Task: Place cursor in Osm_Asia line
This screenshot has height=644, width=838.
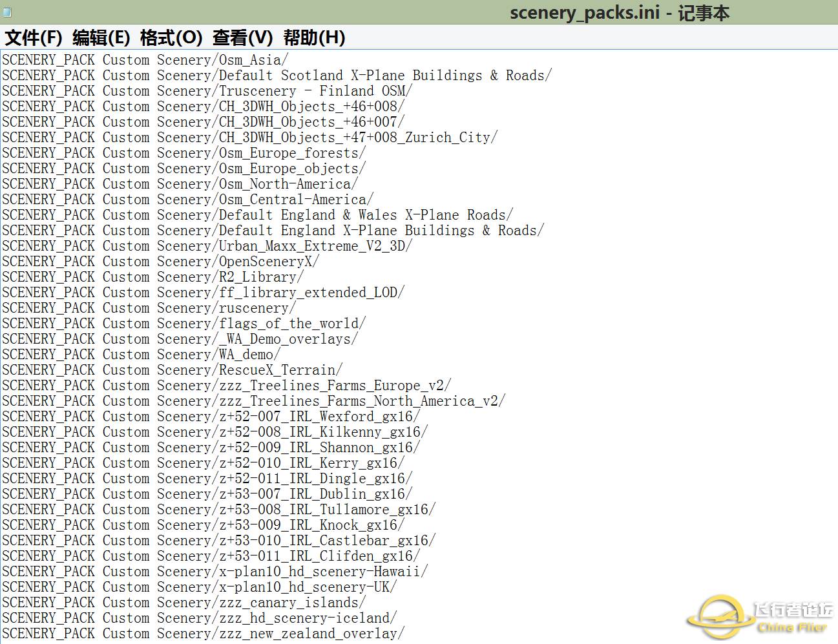Action: pos(145,60)
